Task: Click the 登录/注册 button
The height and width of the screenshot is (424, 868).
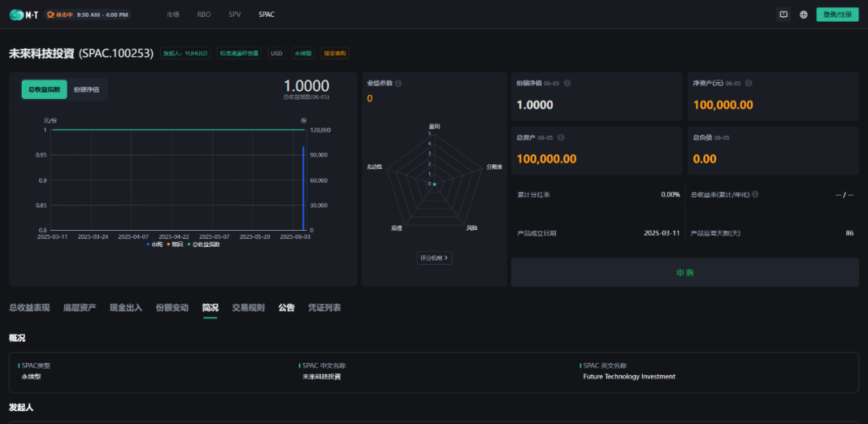Action: 837,14
